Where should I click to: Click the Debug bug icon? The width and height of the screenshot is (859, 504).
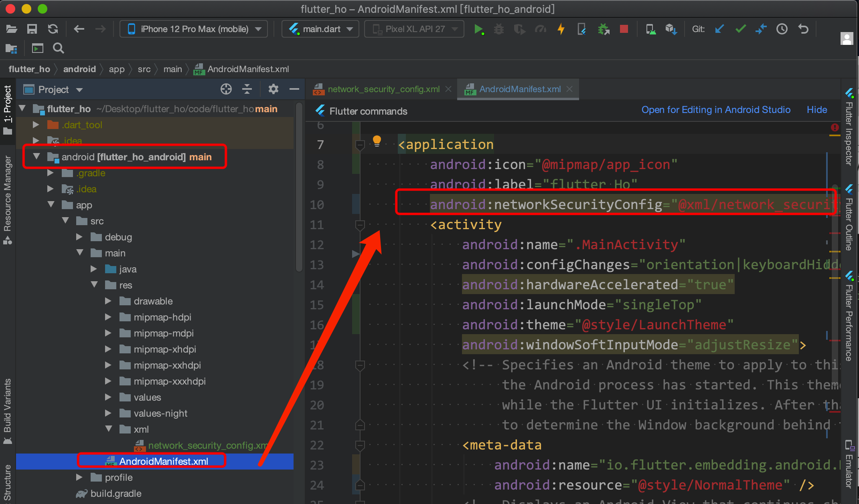(x=499, y=29)
